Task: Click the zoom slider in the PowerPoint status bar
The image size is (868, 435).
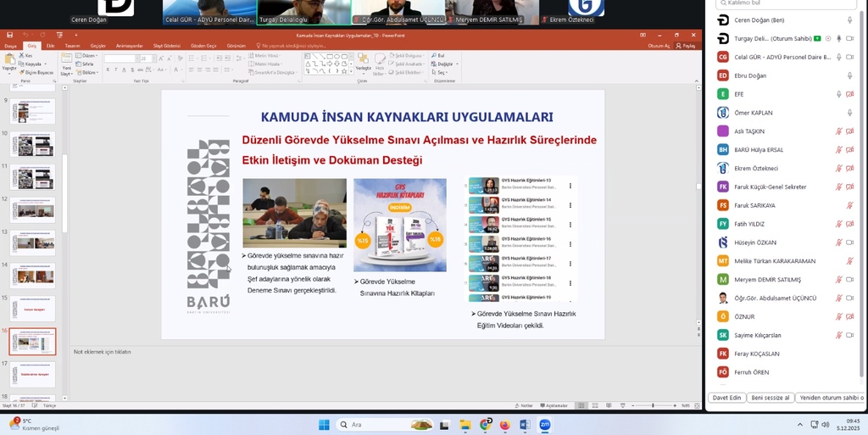Action: pos(653,406)
